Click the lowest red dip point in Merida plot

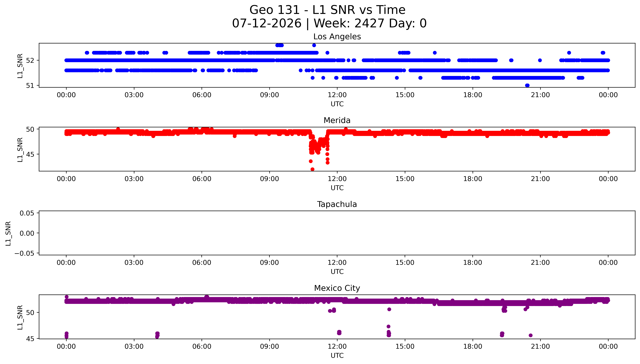pos(312,169)
